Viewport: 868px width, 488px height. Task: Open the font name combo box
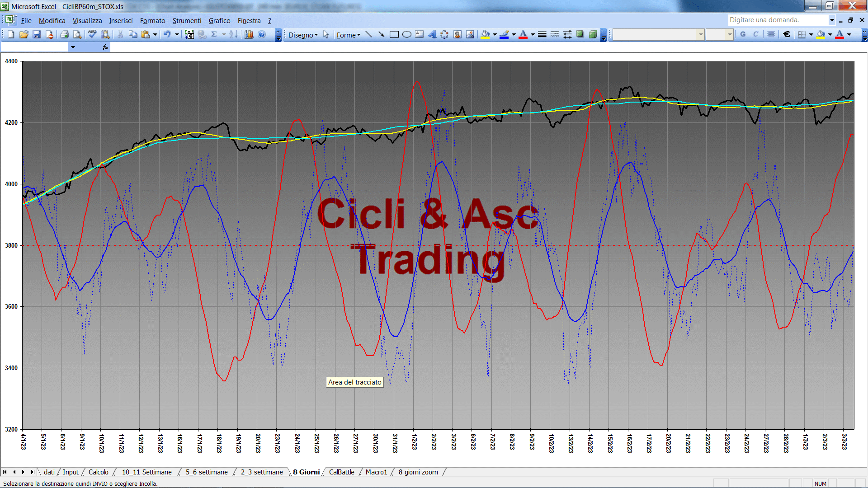pos(659,34)
